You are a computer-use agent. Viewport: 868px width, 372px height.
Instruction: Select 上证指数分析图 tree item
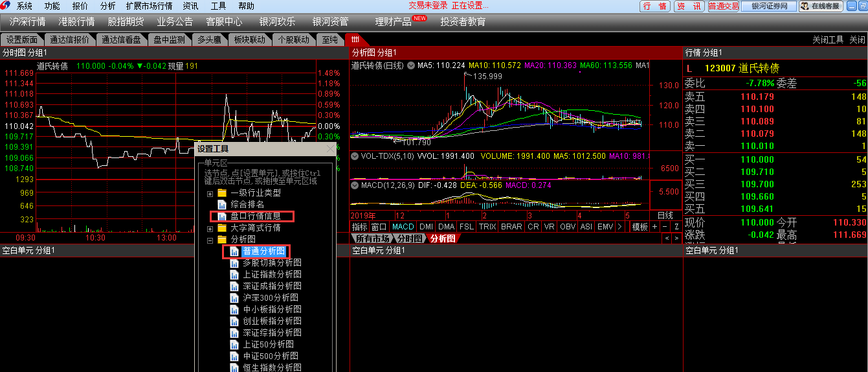pyautogui.click(x=272, y=275)
